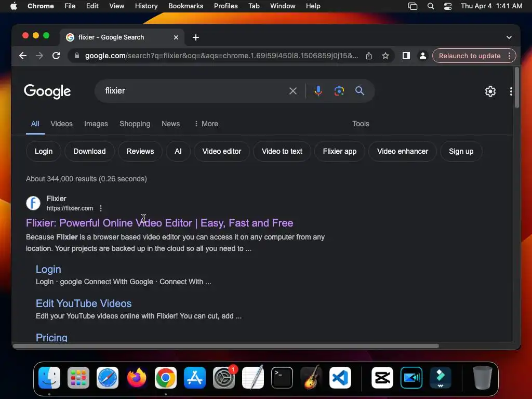View site information via the lock icon
The image size is (532, 399).
[77, 56]
